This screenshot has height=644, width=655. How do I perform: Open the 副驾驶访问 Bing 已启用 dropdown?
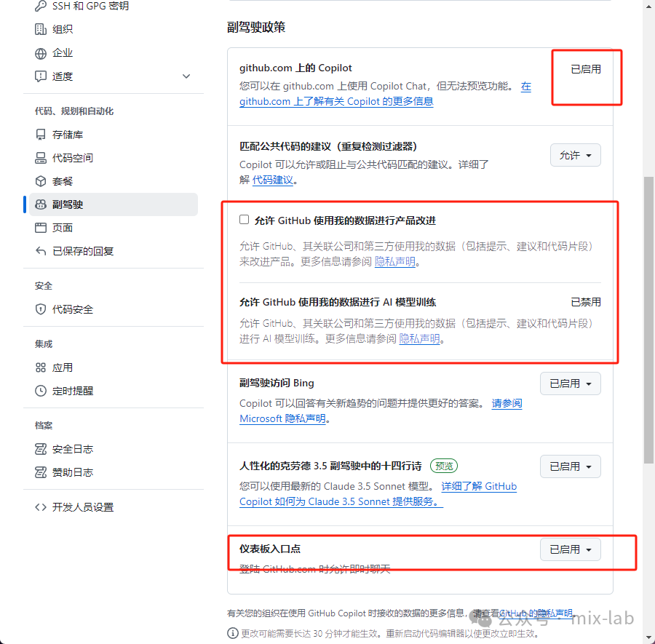[570, 383]
